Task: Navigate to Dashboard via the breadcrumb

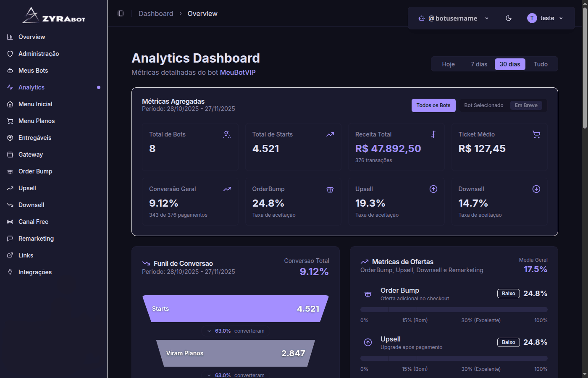Action: pyautogui.click(x=155, y=13)
